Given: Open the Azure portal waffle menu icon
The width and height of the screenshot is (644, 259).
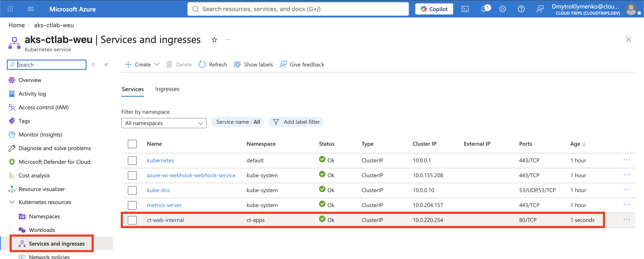Looking at the screenshot, I should 10,9.
